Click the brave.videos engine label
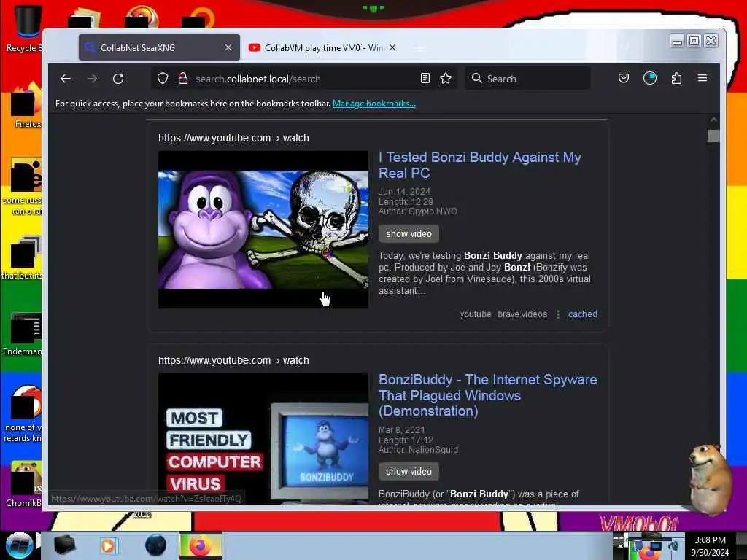The image size is (747, 560). (x=522, y=314)
